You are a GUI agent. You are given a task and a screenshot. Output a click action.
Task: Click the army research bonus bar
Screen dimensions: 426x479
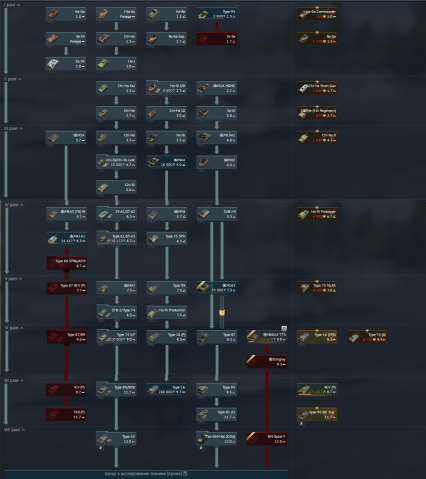point(146,474)
